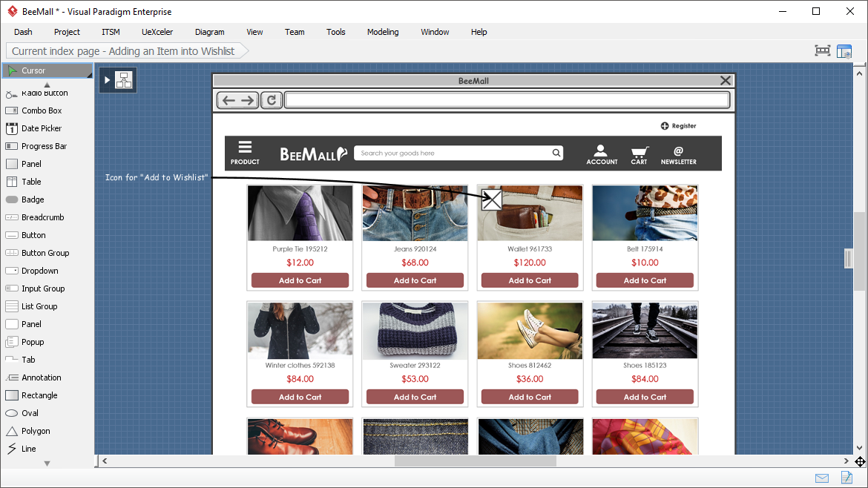Open the View menu
The image size is (868, 488).
[254, 32]
